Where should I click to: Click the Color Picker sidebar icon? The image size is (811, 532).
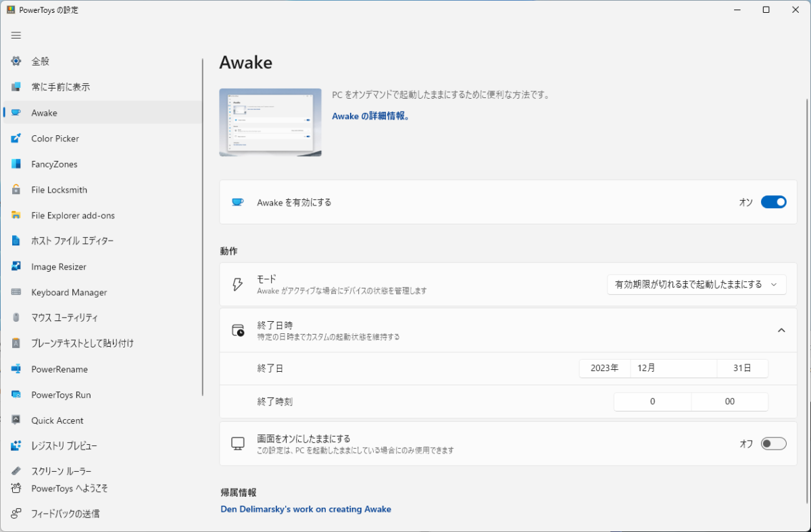coord(16,139)
